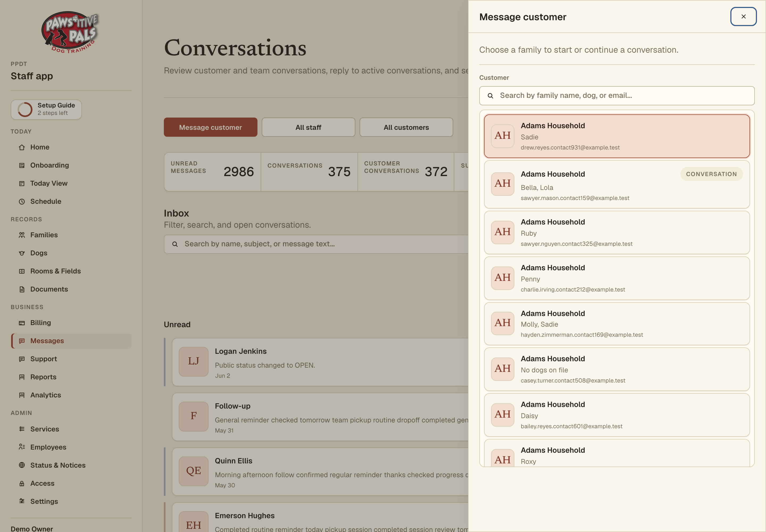Click the Home house icon in sidebar

click(22, 147)
